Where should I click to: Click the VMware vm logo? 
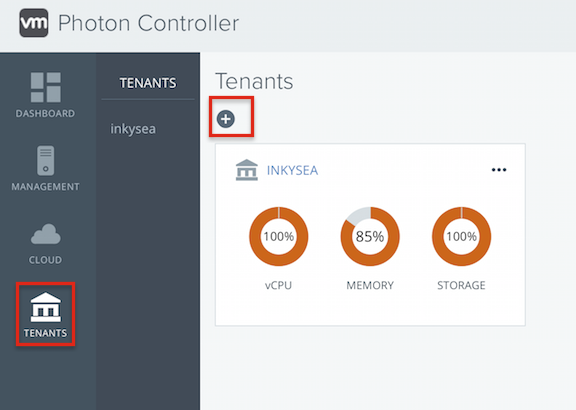click(34, 23)
